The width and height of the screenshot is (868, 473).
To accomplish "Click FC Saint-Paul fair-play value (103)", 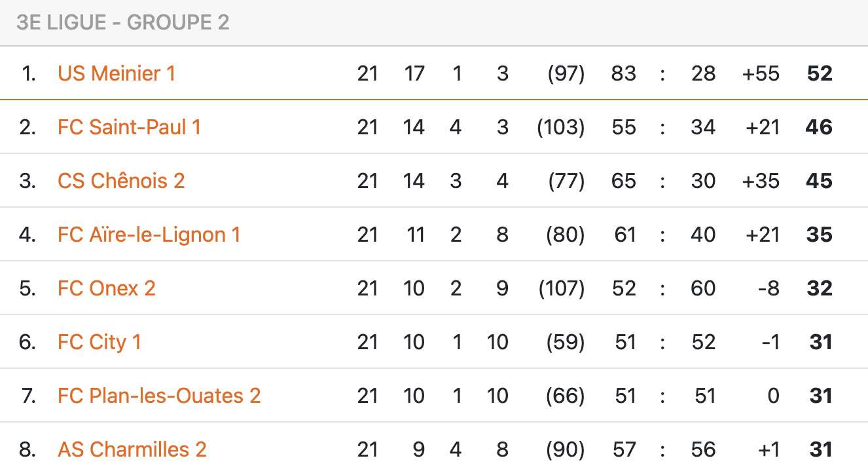I will [561, 126].
